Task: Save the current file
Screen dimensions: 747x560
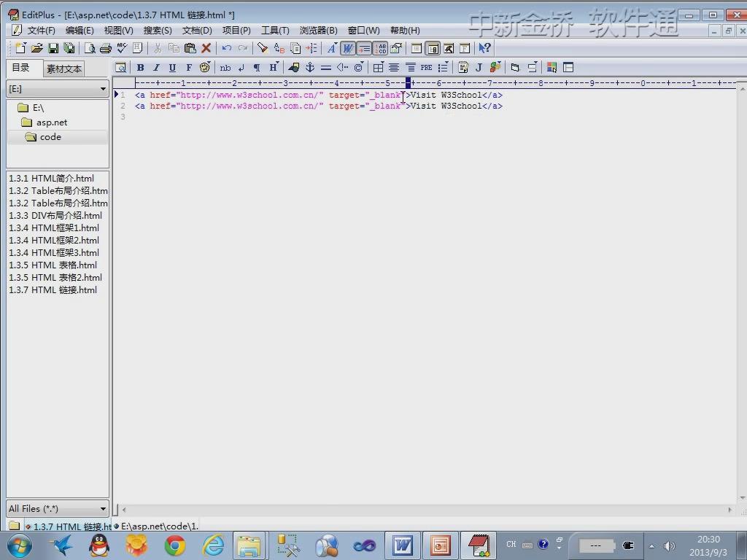Action: pyautogui.click(x=53, y=48)
